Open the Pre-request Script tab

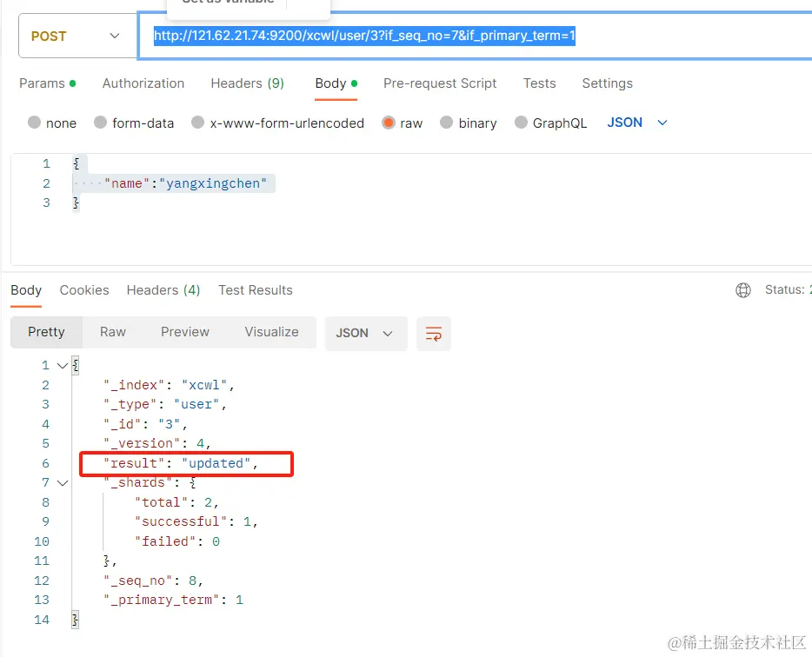[440, 83]
